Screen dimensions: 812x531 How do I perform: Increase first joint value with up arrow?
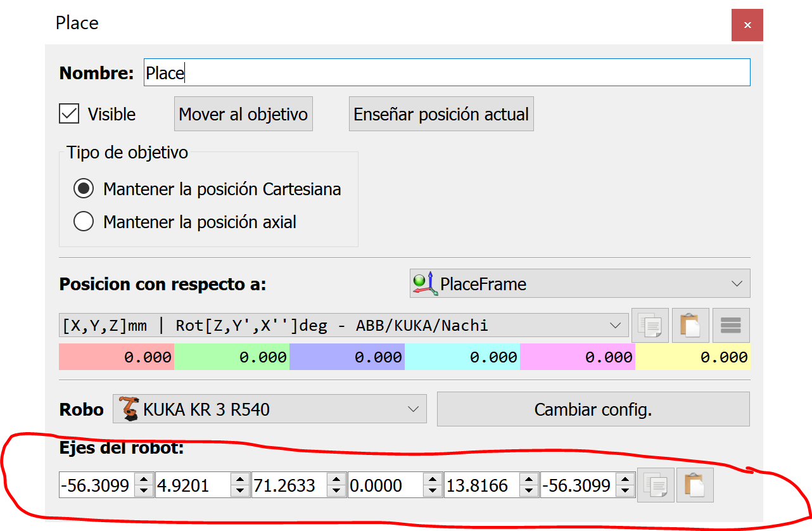coord(144,480)
